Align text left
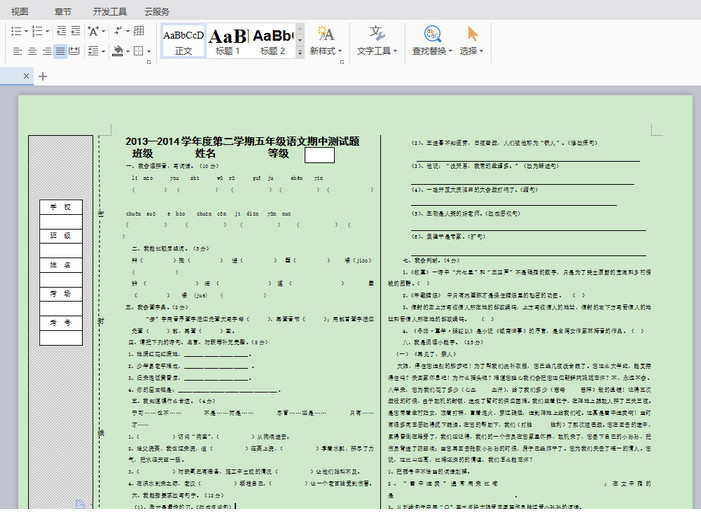The width and height of the screenshot is (701, 529). (17, 51)
